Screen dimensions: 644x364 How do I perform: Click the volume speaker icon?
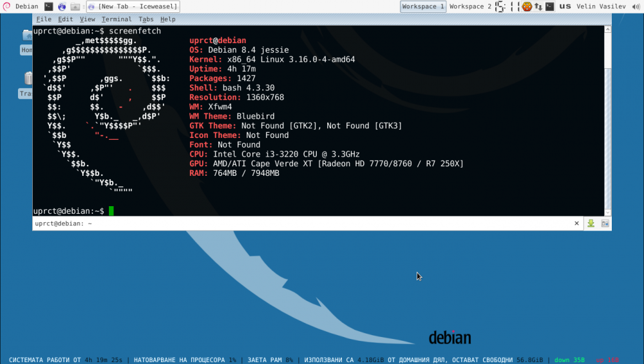tap(636, 6)
